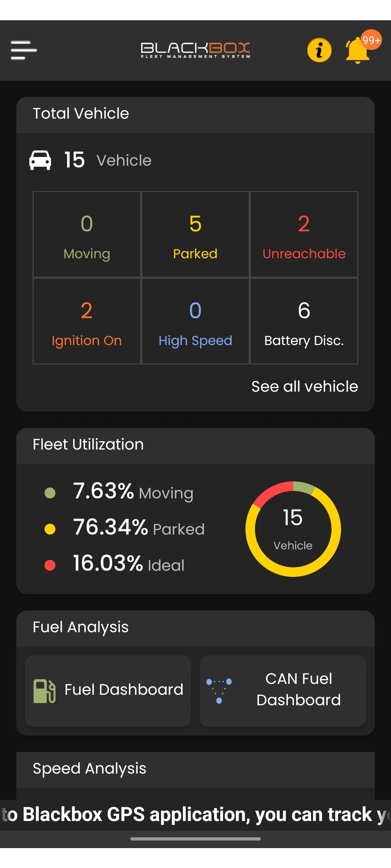Tap the See all vehicle link
Viewport: 391px width, 868px height.
coord(304,386)
